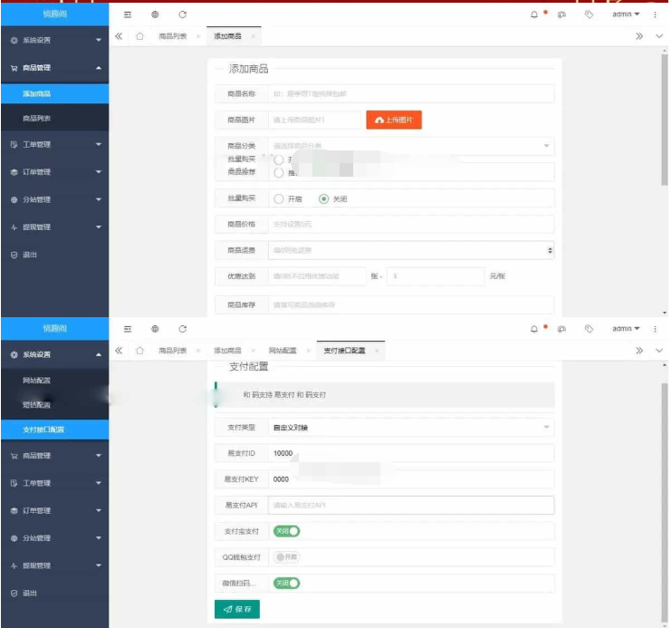Click the 商品名称 input field
This screenshot has width=672, height=628.
pos(411,93)
